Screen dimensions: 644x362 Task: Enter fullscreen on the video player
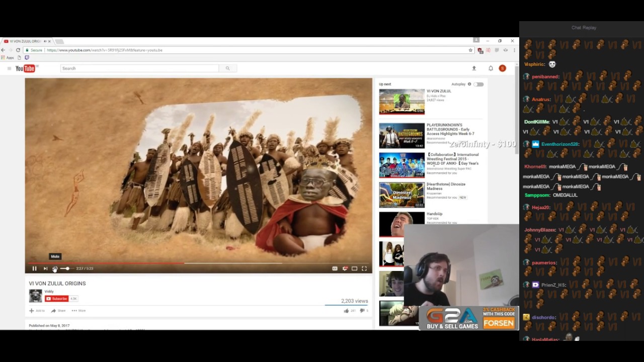(x=364, y=268)
